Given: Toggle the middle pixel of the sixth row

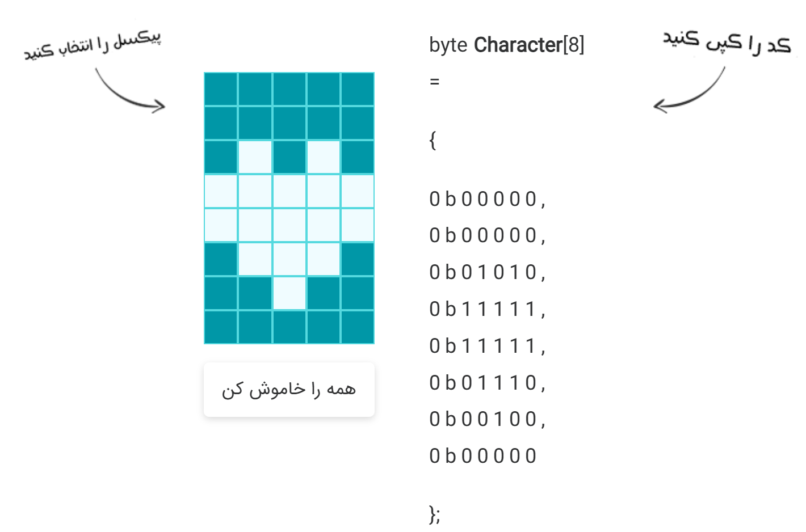Looking at the screenshot, I should point(289,259).
